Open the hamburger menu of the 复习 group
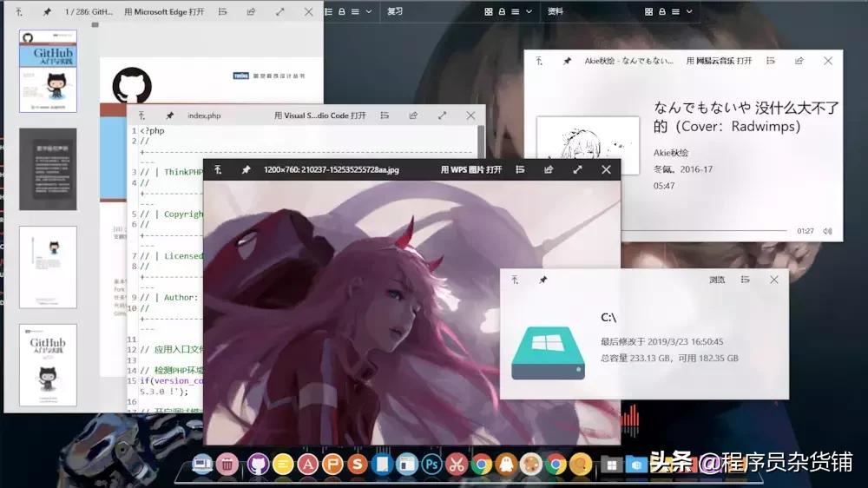Viewport: 868px width, 488px height. coord(516,11)
